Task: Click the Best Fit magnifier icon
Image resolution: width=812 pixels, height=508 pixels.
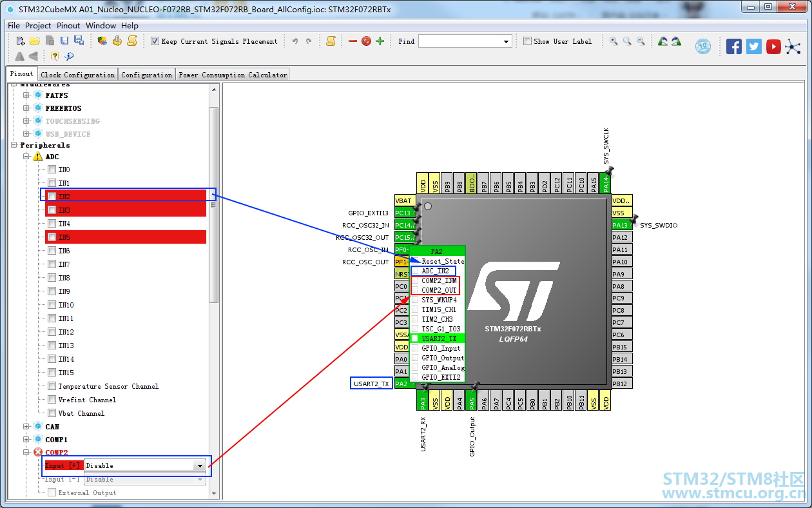Action: coord(627,41)
